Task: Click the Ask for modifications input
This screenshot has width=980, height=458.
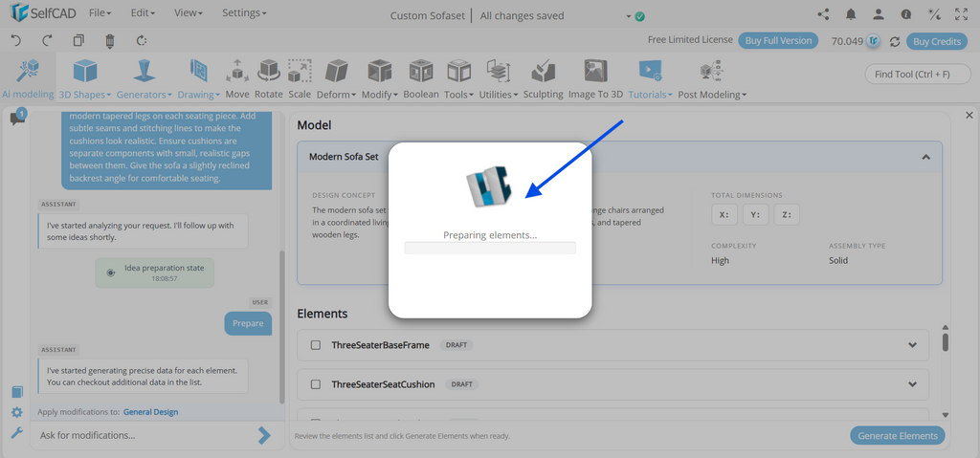Action: 145,435
